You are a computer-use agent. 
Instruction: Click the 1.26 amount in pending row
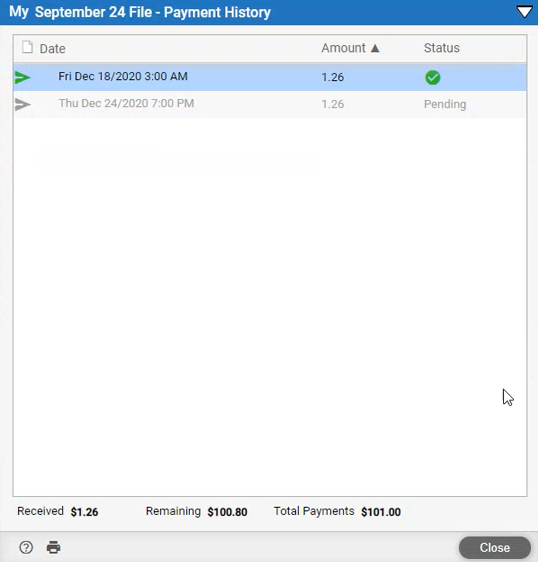pos(333,104)
